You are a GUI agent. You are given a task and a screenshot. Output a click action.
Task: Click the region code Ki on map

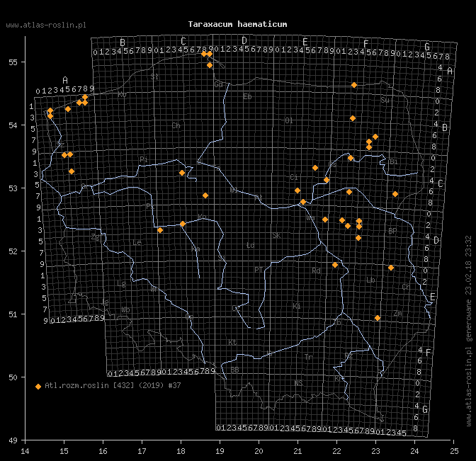[x=297, y=306]
